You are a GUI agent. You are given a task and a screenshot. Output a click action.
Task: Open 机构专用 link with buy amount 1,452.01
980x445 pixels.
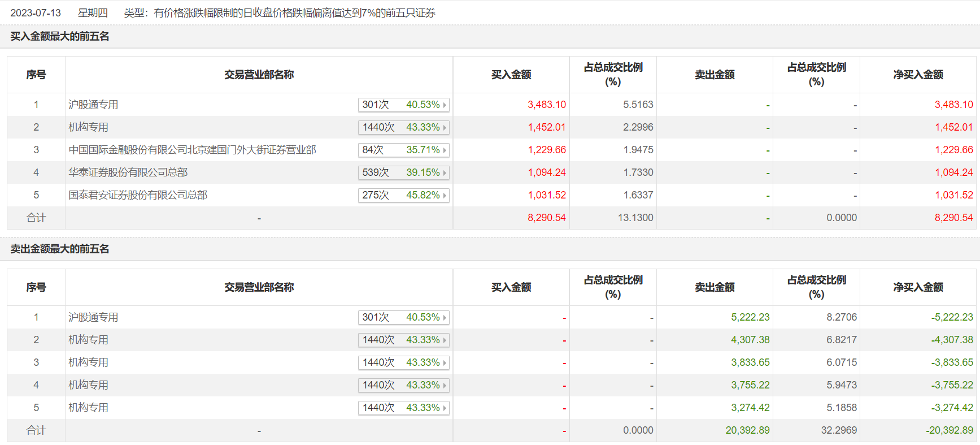pos(88,127)
